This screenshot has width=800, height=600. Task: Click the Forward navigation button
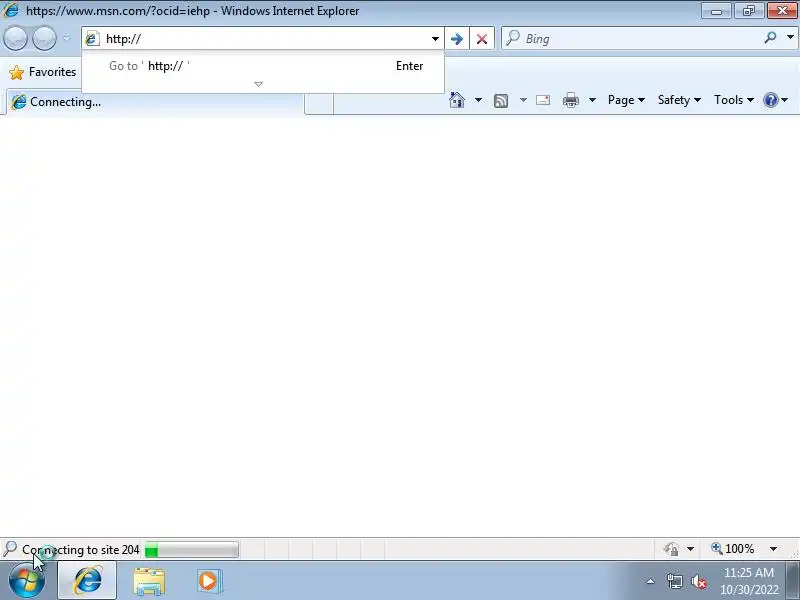pyautogui.click(x=44, y=39)
